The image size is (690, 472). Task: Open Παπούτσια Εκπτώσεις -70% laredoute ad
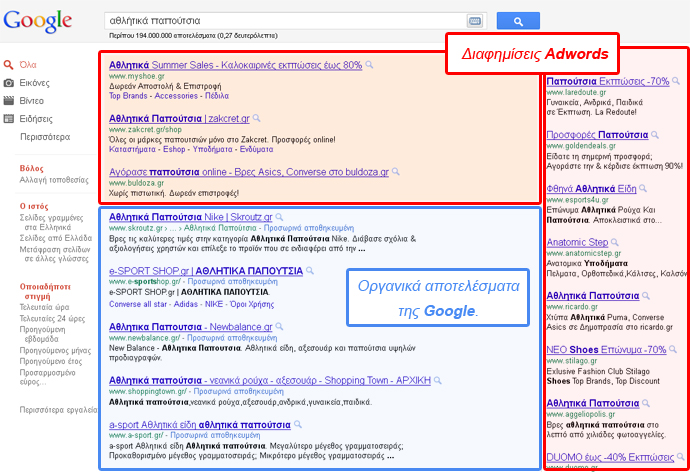pyautogui.click(x=608, y=82)
